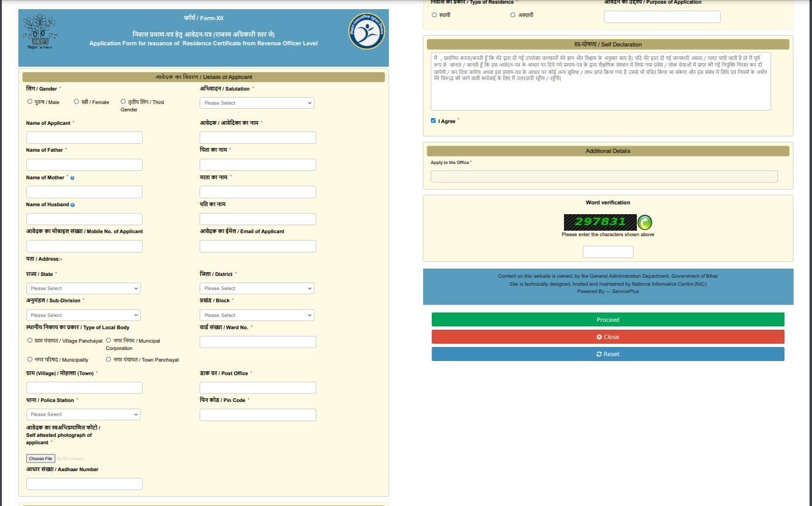Image resolution: width=812 pixels, height=506 pixels.
Task: Uncheck the I Agree checkbox
Action: pos(434,121)
